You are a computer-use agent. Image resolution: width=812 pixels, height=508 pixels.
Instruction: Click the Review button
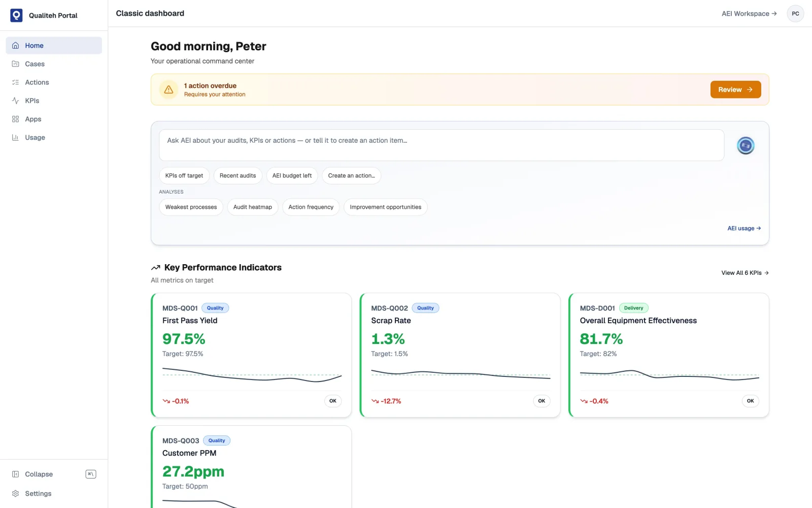click(x=735, y=89)
